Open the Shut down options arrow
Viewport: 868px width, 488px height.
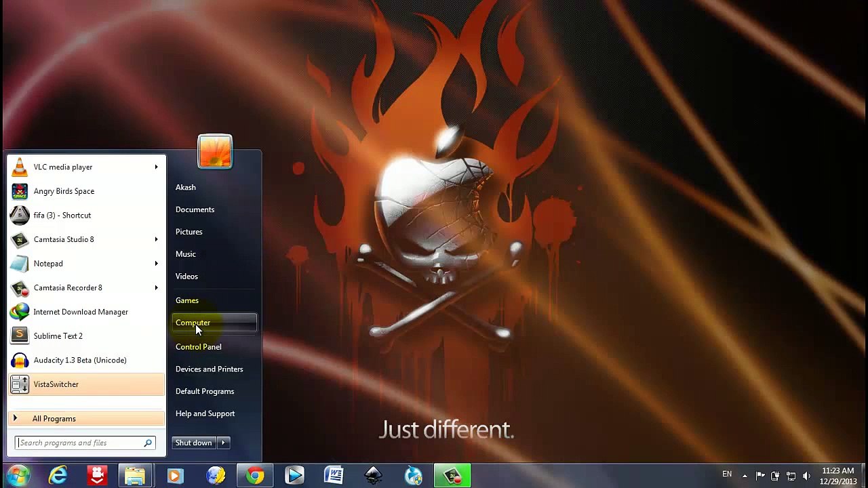point(223,443)
